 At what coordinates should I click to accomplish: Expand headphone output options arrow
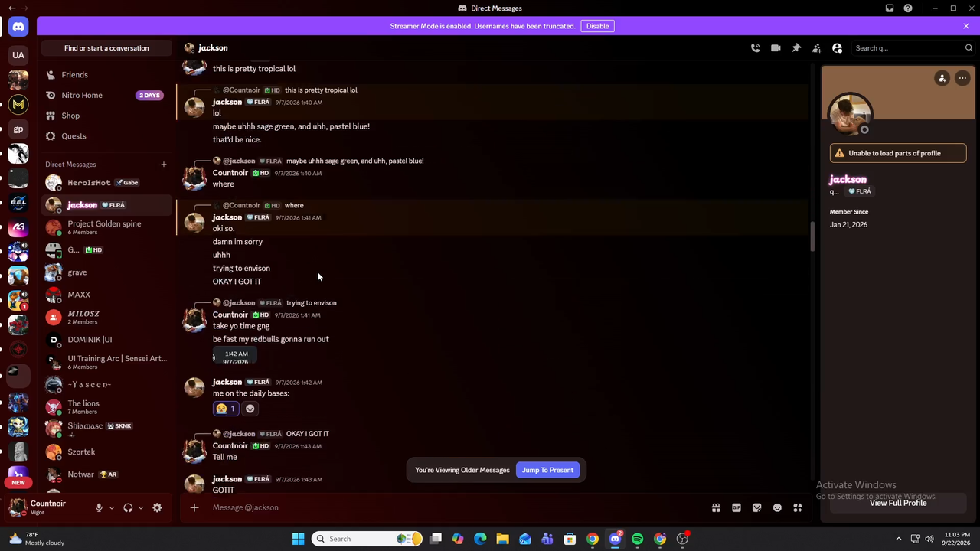point(141,507)
